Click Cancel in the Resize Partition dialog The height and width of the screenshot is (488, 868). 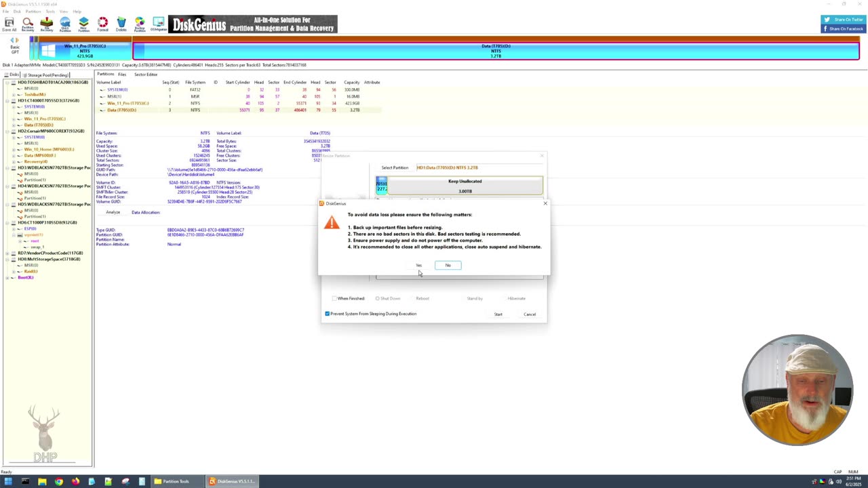point(530,314)
